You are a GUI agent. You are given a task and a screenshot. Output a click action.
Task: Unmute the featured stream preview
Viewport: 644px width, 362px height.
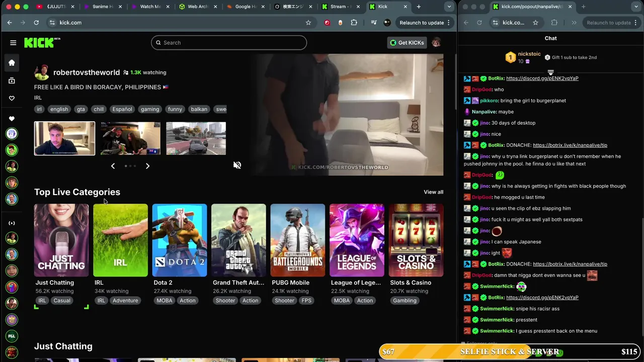237,165
